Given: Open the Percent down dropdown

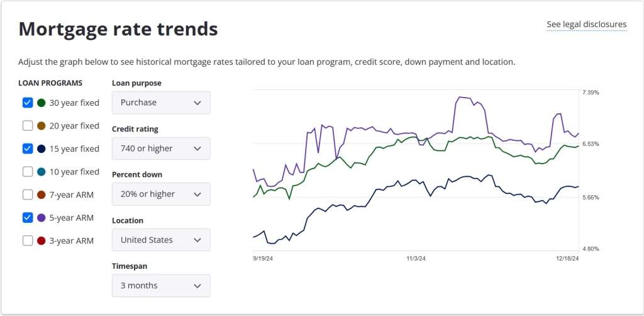Looking at the screenshot, I should [161, 194].
